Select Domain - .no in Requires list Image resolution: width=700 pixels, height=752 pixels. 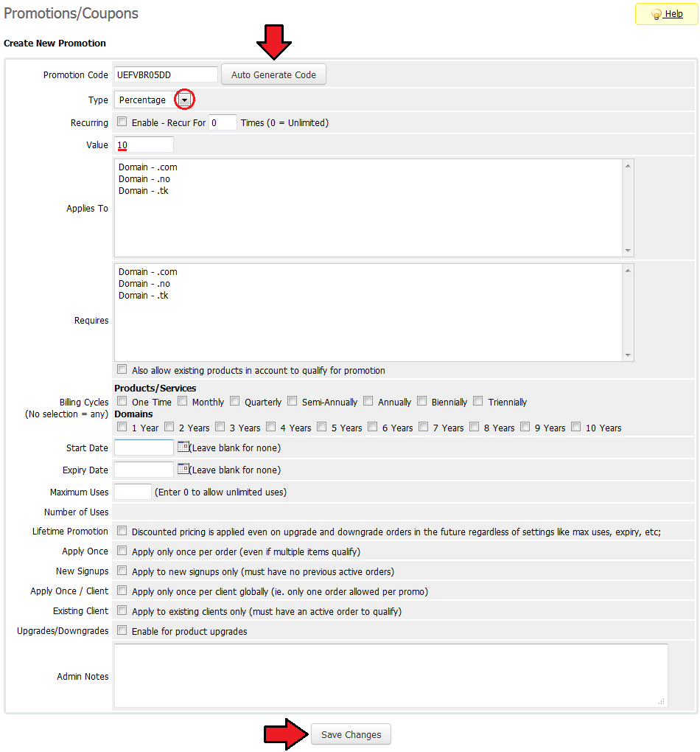click(x=144, y=284)
